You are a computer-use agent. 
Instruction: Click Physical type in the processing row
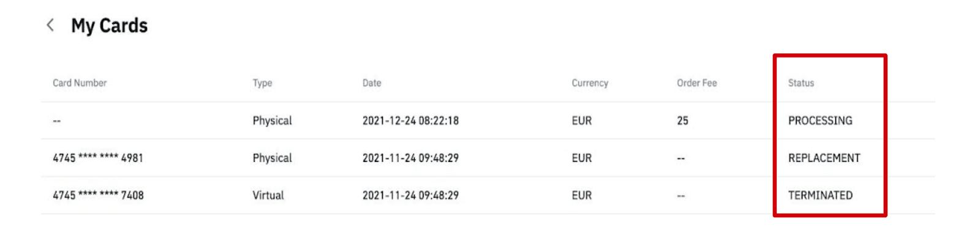(x=272, y=121)
